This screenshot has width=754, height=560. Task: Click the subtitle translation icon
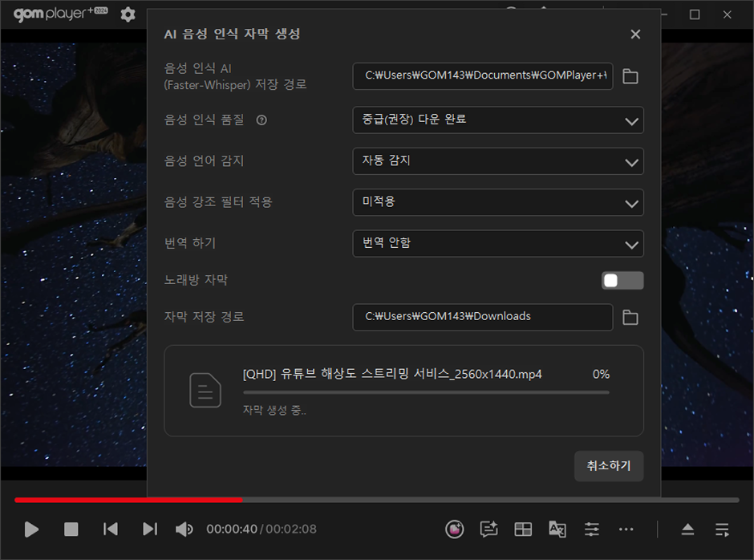557,530
